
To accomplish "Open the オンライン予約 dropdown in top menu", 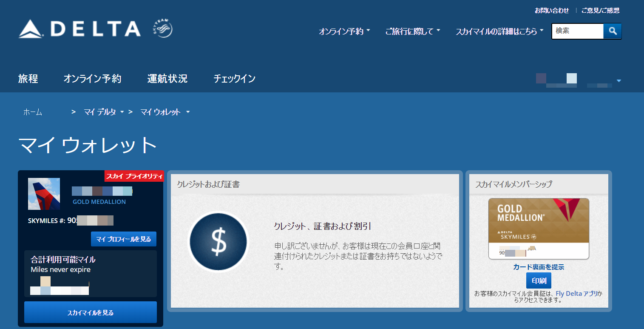I will [344, 31].
